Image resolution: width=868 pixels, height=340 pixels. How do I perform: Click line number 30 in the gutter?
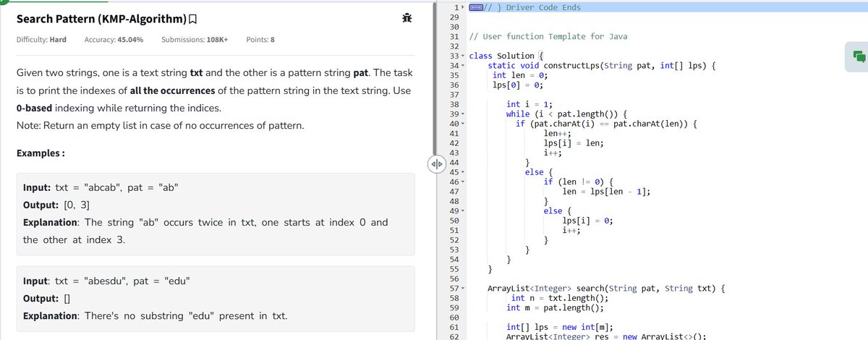pos(454,26)
